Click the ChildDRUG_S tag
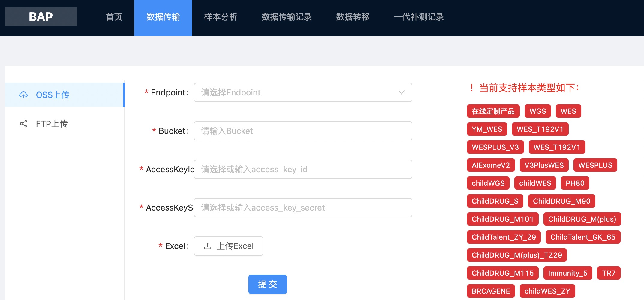This screenshot has height=300, width=644. 495,201
